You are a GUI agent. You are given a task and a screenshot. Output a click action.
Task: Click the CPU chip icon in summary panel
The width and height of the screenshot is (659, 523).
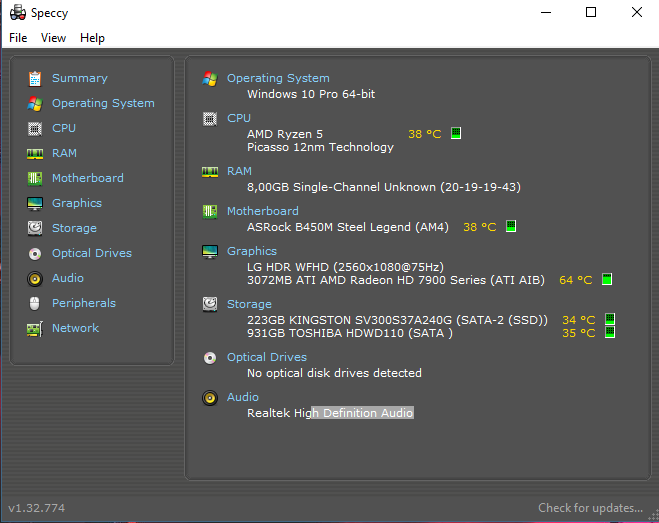click(x=210, y=119)
